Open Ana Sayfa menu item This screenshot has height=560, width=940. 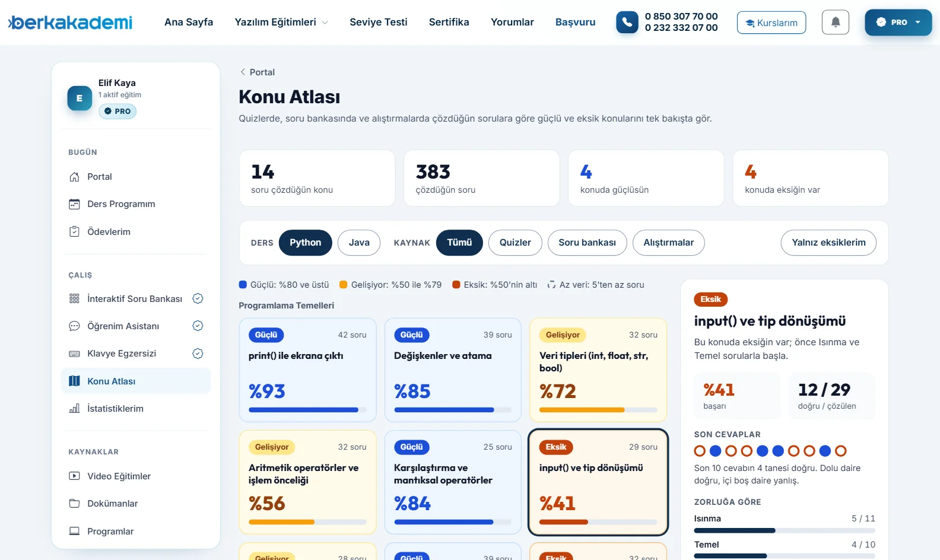(x=189, y=22)
